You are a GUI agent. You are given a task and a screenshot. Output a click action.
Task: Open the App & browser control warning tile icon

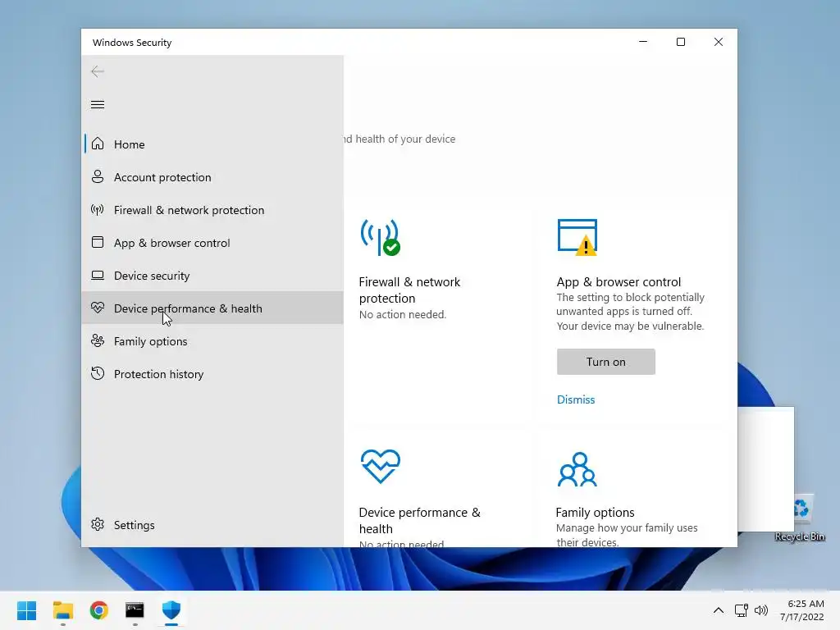(x=577, y=237)
